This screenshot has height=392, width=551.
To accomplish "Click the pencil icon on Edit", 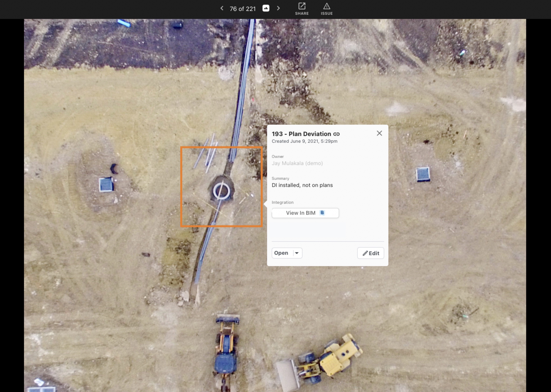I will pyautogui.click(x=365, y=253).
